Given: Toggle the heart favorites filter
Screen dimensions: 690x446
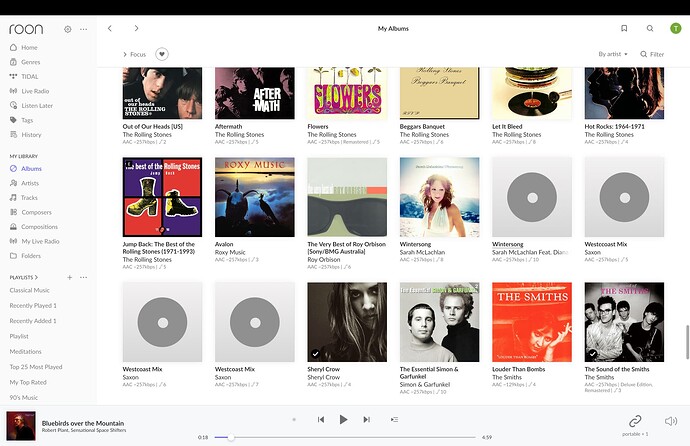Looking at the screenshot, I should (x=162, y=54).
